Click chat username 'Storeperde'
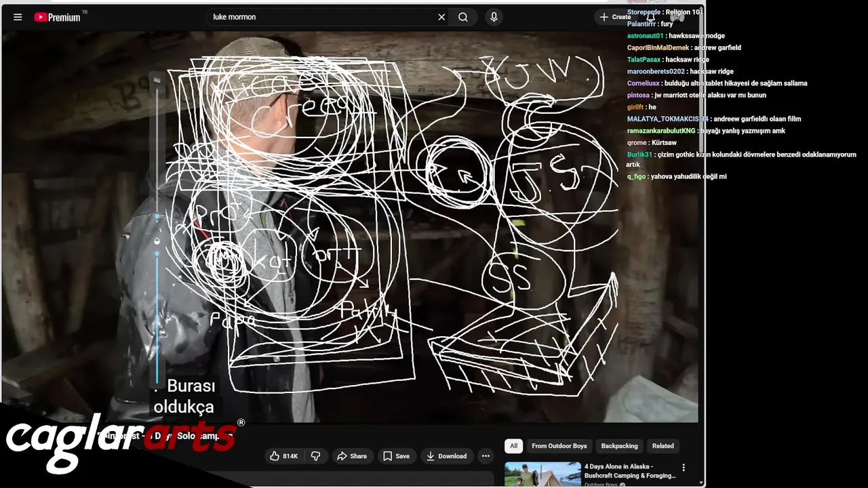The height and width of the screenshot is (488, 868). point(644,12)
